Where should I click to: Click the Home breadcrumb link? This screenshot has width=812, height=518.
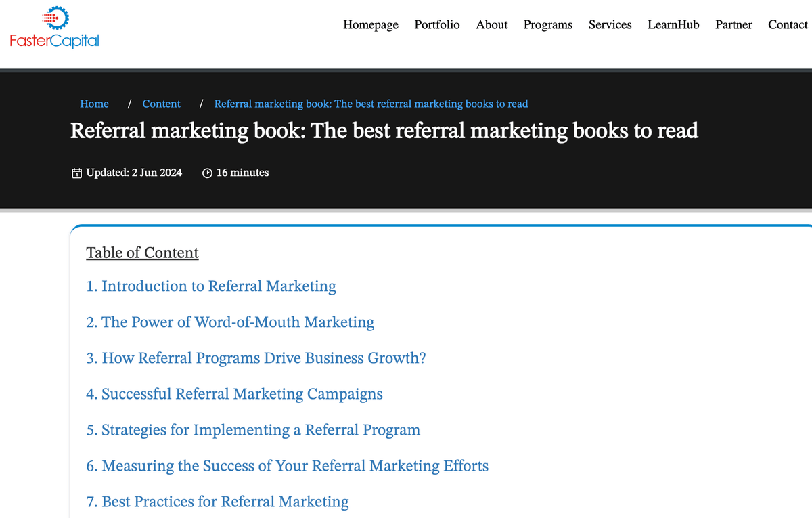click(x=94, y=104)
